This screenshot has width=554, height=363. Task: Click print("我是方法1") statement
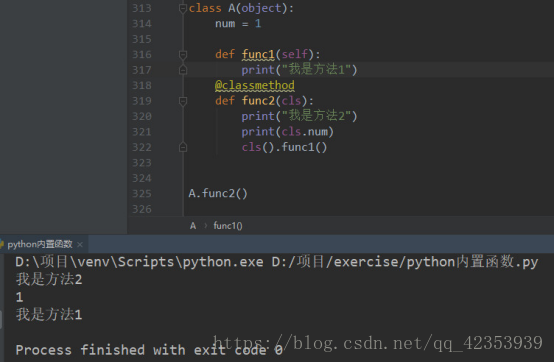[299, 70]
